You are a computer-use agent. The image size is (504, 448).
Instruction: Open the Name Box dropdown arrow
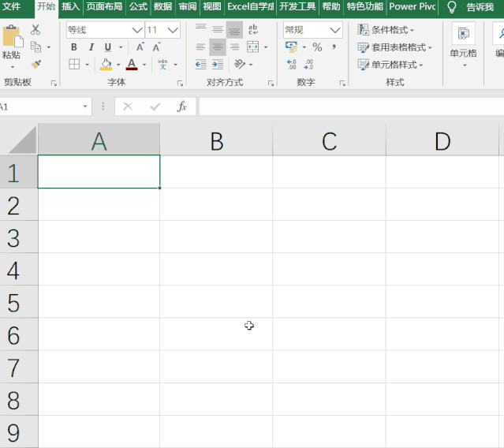click(85, 106)
